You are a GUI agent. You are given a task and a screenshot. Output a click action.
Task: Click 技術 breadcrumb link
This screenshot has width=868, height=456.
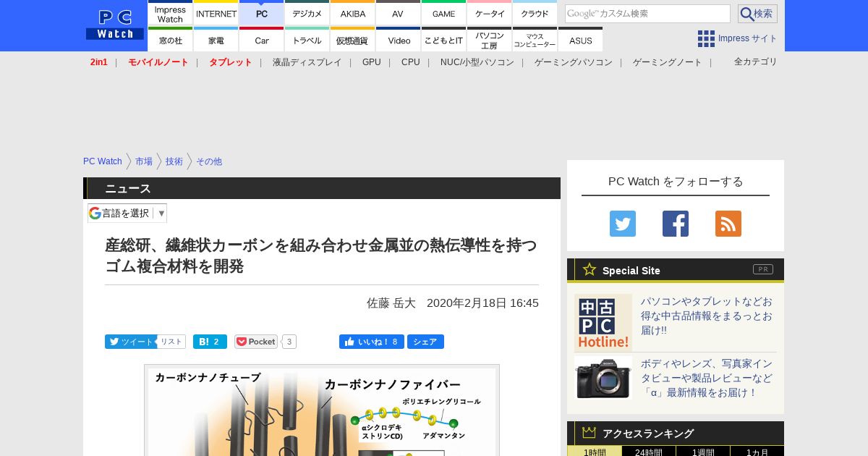pos(174,161)
